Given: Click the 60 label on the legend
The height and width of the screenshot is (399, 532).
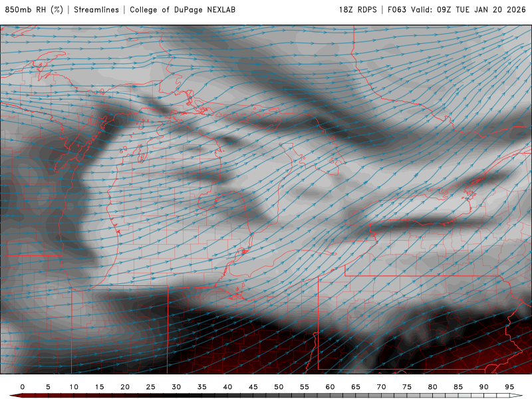Looking at the screenshot, I should (x=330, y=387).
